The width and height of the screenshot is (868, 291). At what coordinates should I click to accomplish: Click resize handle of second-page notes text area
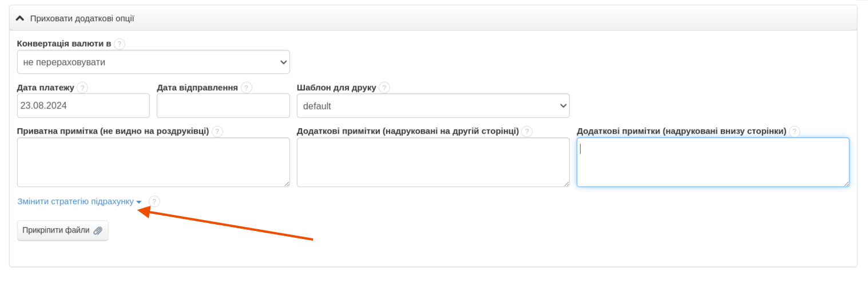[566, 184]
